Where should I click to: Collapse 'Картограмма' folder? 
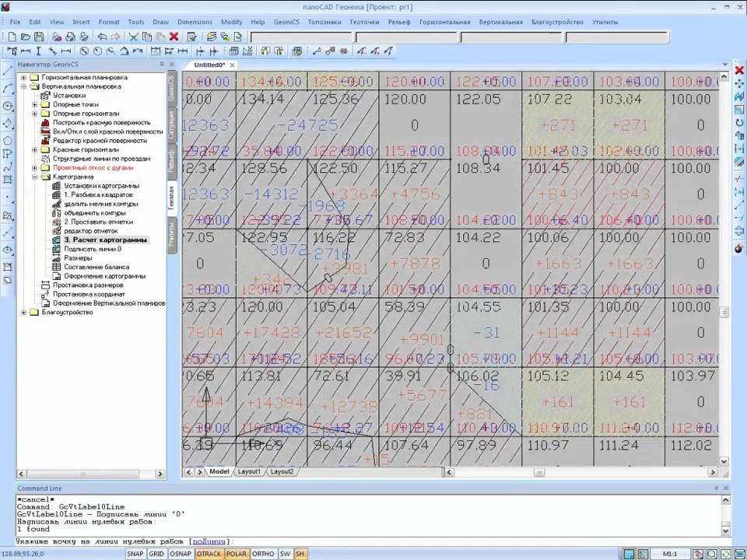pyautogui.click(x=35, y=177)
